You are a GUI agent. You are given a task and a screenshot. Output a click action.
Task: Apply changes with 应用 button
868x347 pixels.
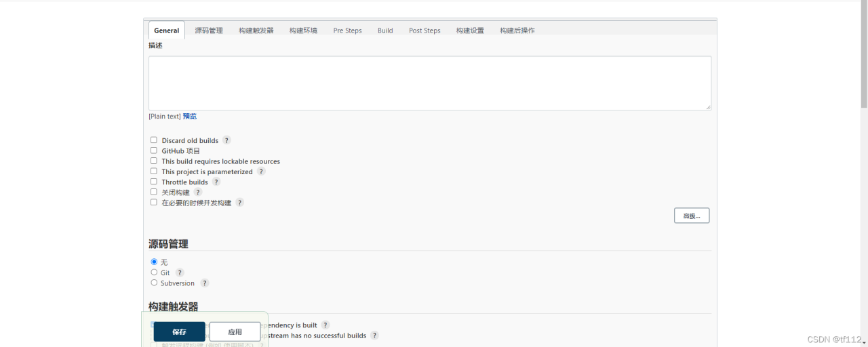pyautogui.click(x=235, y=331)
